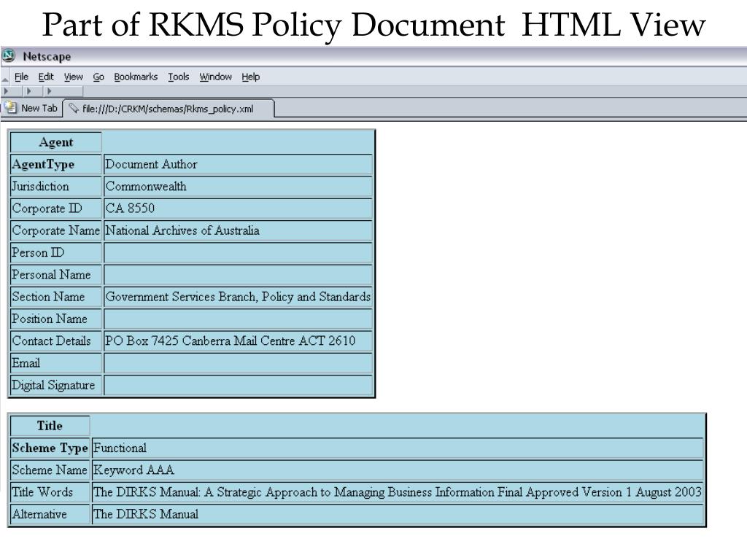Select the Rkms_policy.xml tab

point(169,109)
